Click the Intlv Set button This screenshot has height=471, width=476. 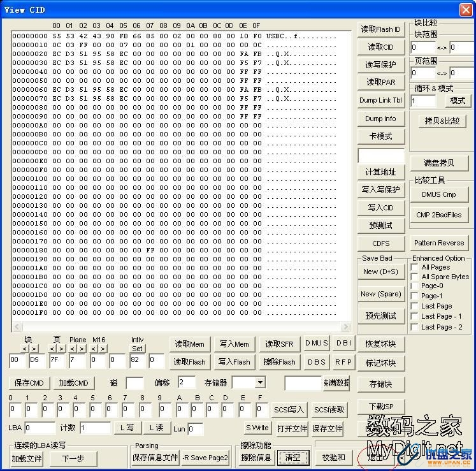pyautogui.click(x=137, y=349)
